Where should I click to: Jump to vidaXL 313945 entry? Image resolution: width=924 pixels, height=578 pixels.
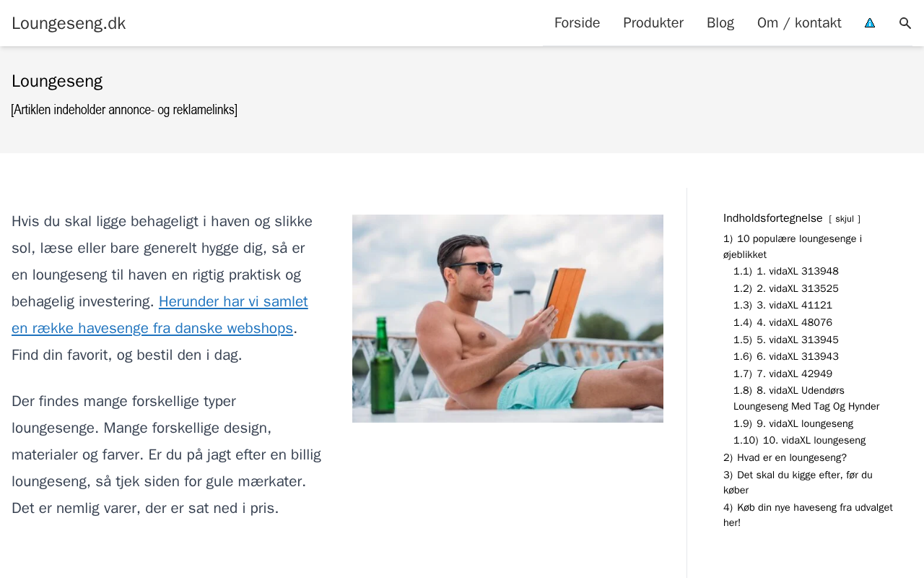(797, 340)
